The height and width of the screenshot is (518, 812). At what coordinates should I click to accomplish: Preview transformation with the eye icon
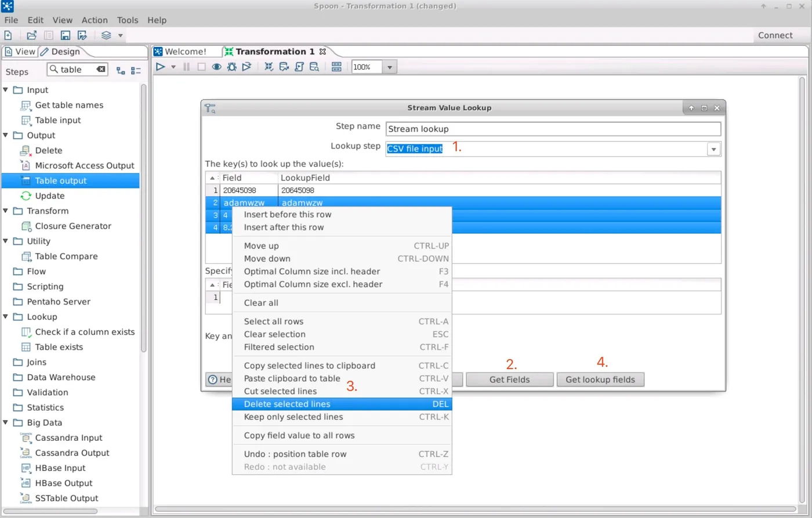click(216, 67)
